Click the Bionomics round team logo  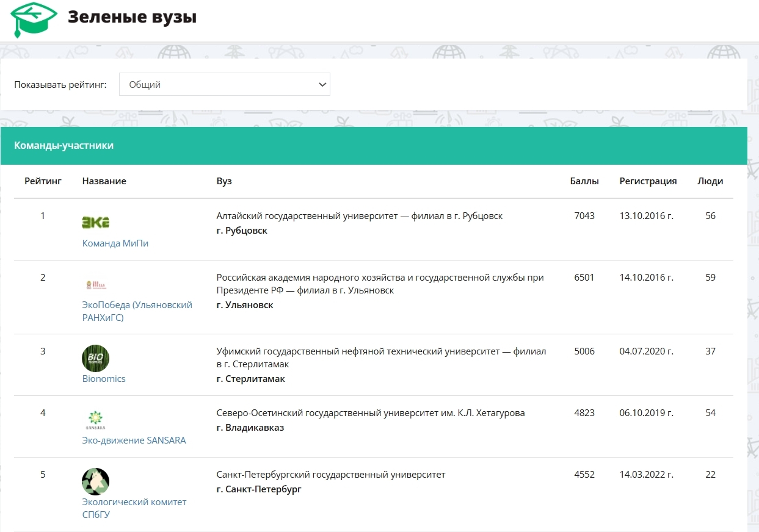[x=95, y=358]
